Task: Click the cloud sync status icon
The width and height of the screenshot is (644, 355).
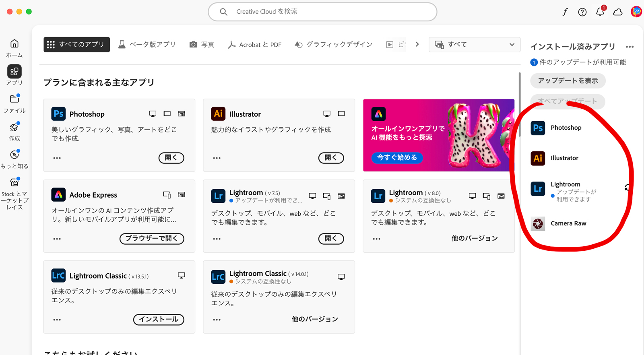Action: (618, 12)
